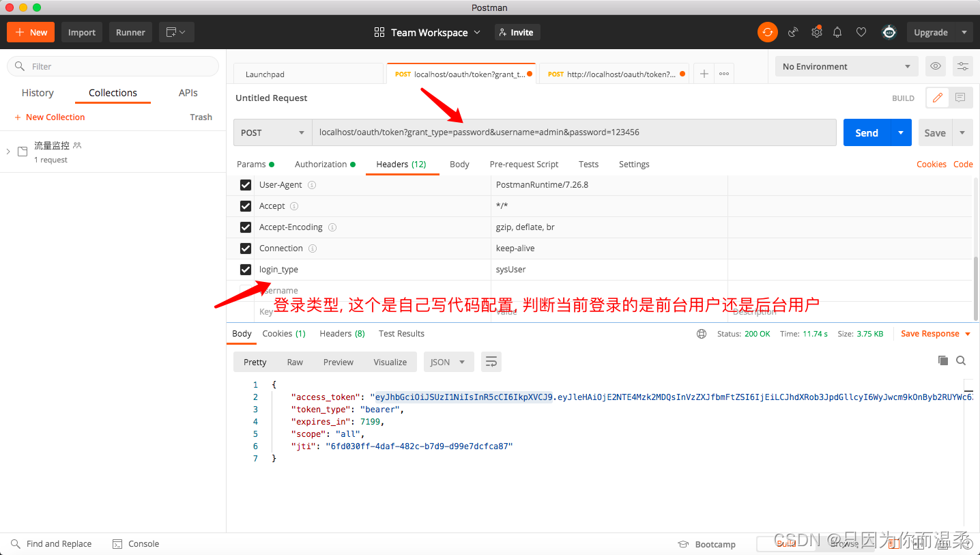Expand the 流量监控 collection

tap(8, 151)
